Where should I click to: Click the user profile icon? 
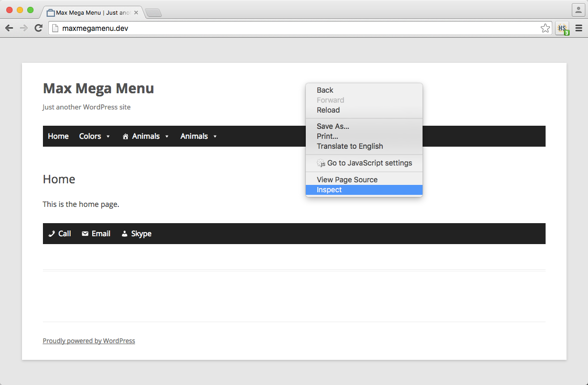coord(578,10)
